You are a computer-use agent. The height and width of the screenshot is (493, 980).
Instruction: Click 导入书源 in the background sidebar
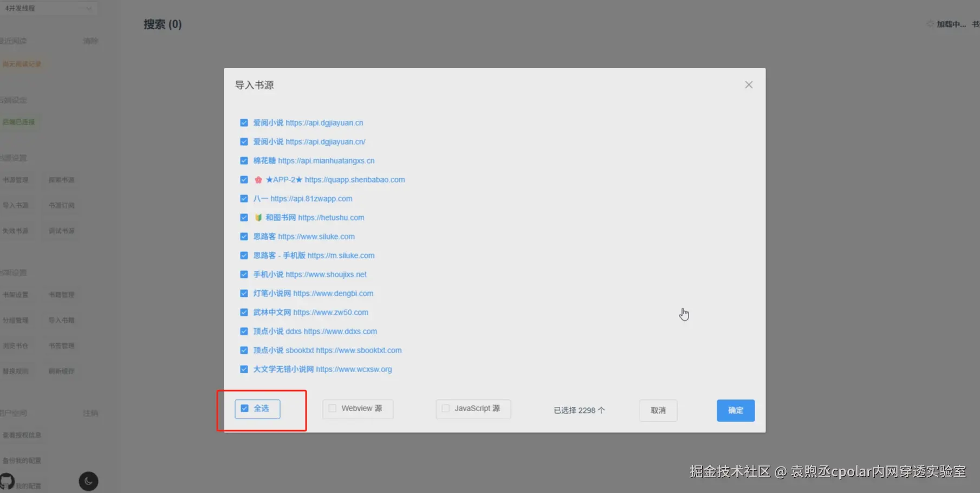(15, 205)
